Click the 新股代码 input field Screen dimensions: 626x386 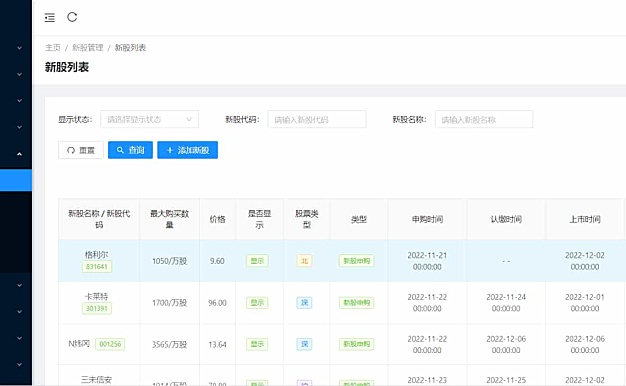click(x=317, y=119)
